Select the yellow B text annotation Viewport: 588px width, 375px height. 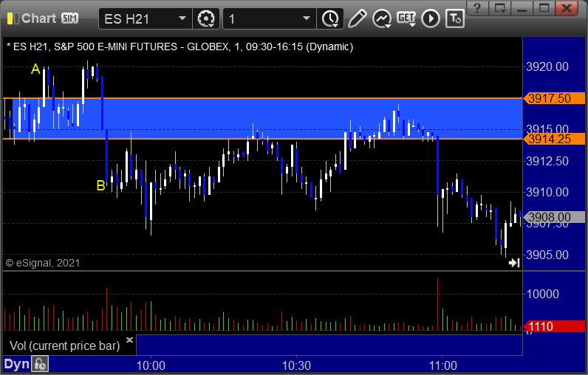pyautogui.click(x=100, y=185)
